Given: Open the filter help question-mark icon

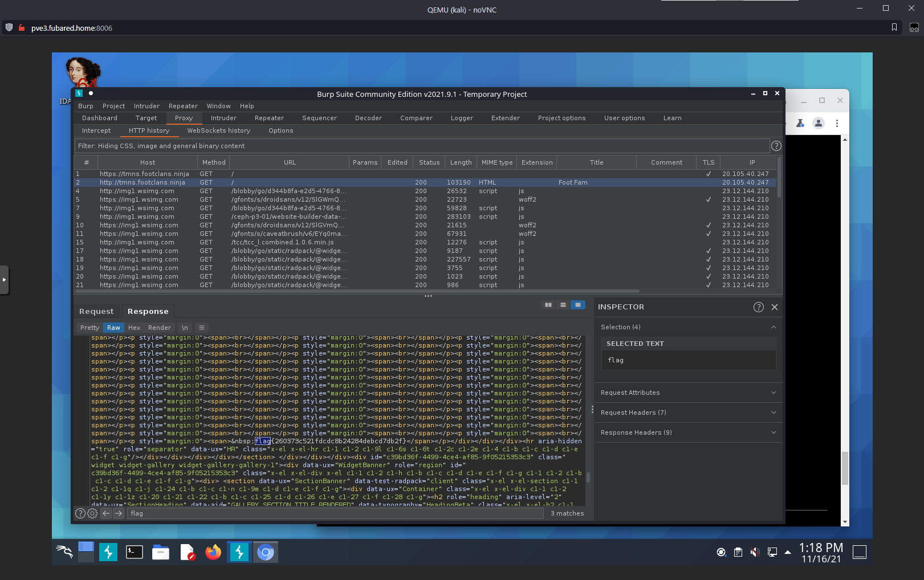Looking at the screenshot, I should (x=776, y=146).
